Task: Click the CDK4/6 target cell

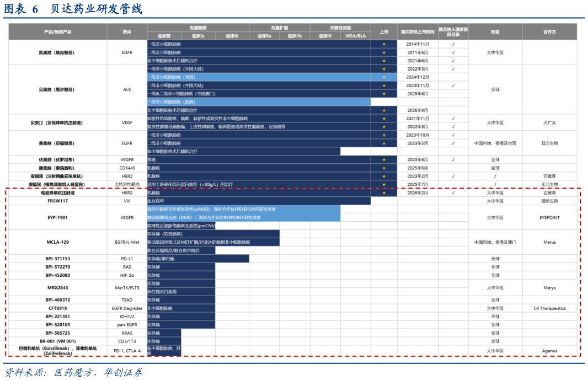Action: (x=127, y=168)
